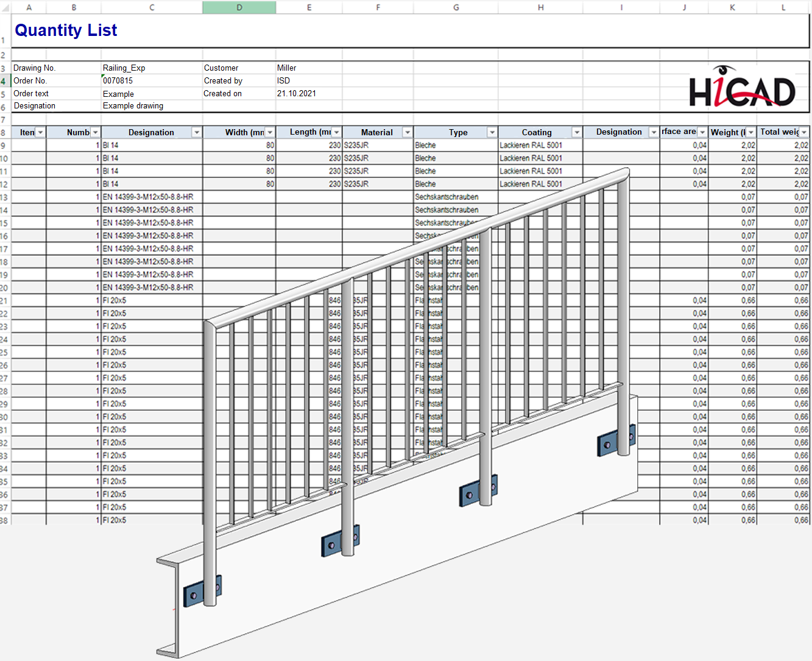This screenshot has width=812, height=661.
Task: Select column J header
Action: 684,7
